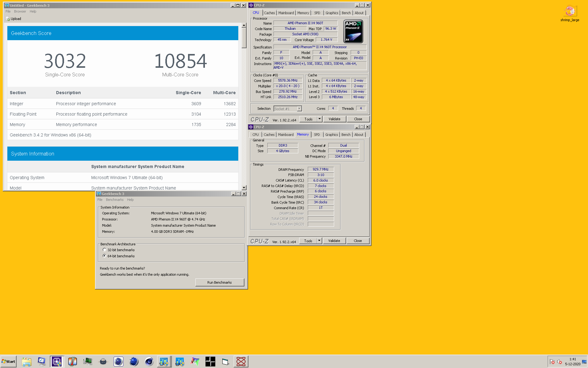The width and height of the screenshot is (588, 368).
Task: Open the Browser menu in Geekbench results
Action: (x=20, y=11)
